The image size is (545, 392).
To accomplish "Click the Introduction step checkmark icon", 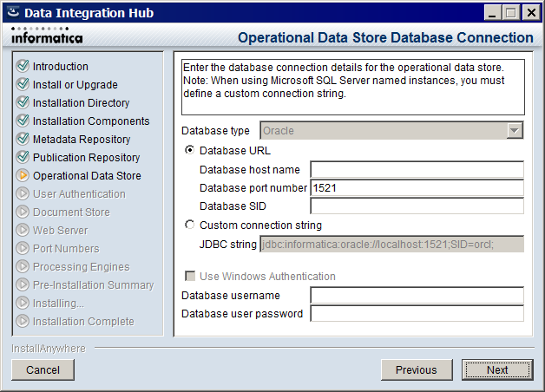I will point(23,66).
